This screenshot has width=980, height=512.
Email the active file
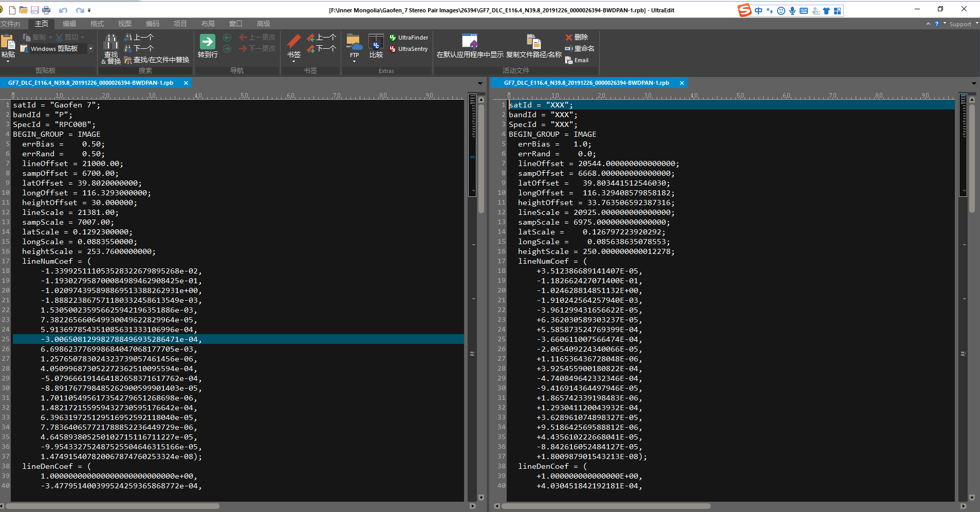pyautogui.click(x=577, y=60)
